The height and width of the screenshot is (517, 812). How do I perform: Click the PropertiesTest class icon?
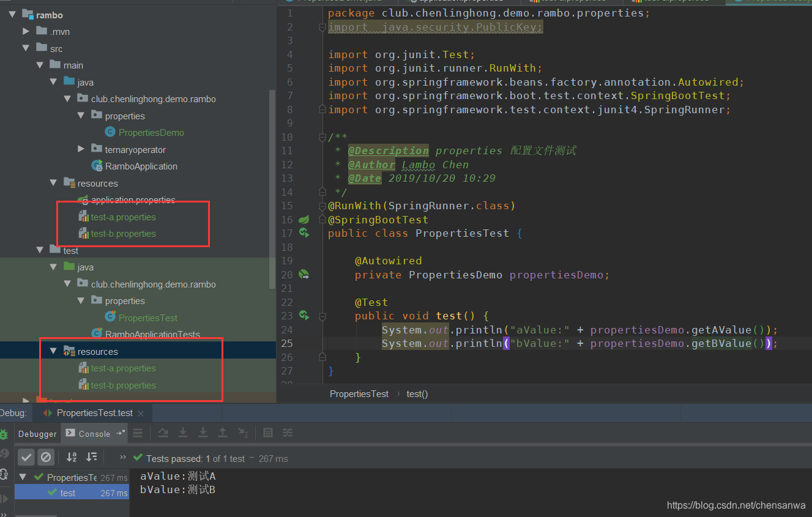(x=111, y=316)
